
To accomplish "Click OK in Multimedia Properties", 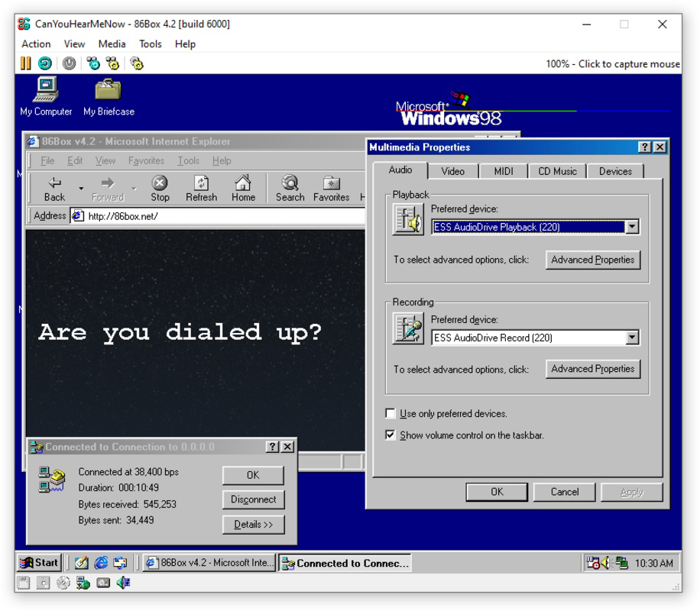I will tap(497, 492).
